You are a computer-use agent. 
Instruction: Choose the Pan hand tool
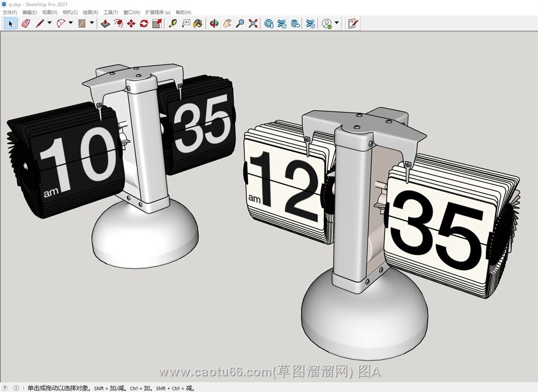pos(227,23)
